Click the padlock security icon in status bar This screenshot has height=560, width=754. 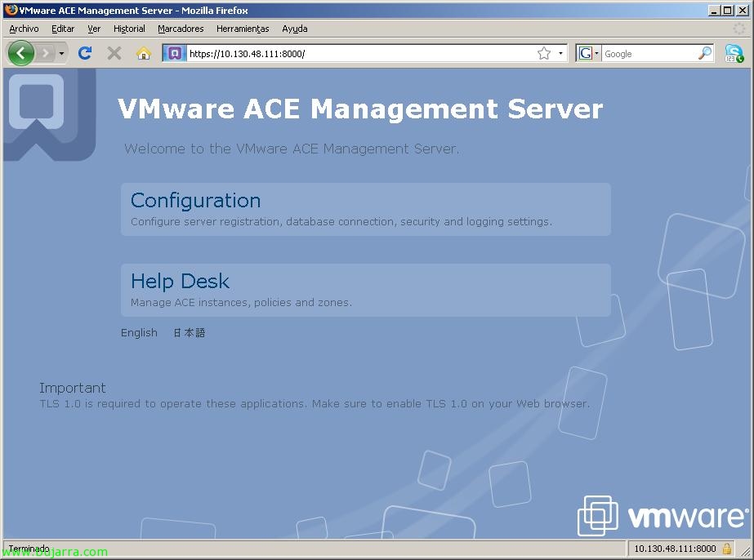[727, 549]
